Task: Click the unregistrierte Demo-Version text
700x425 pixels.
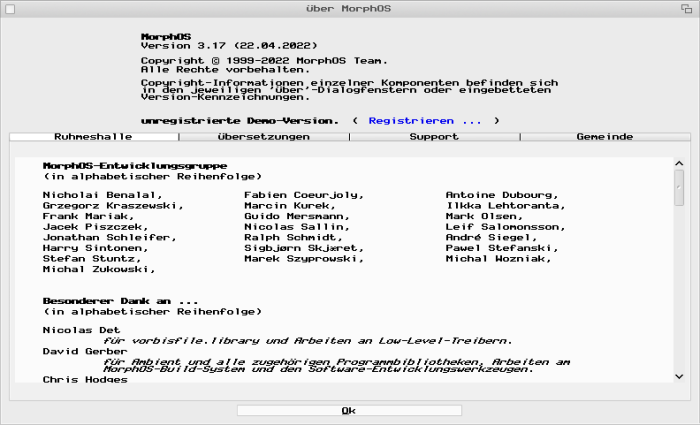Action: 240,121
